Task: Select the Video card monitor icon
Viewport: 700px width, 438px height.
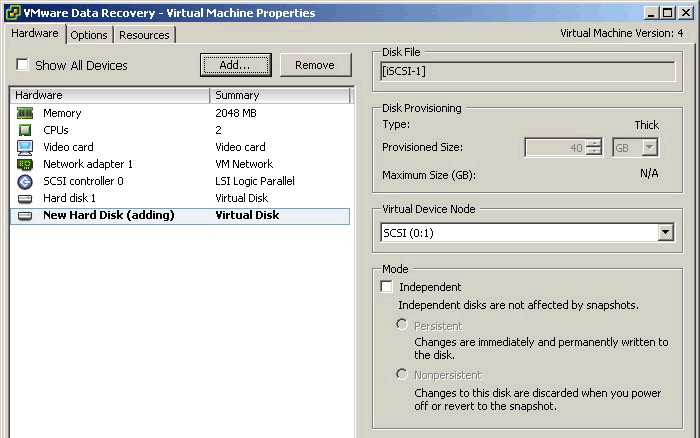Action: (25, 147)
